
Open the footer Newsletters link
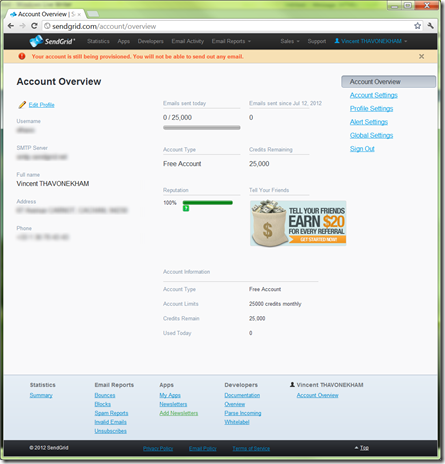(173, 404)
